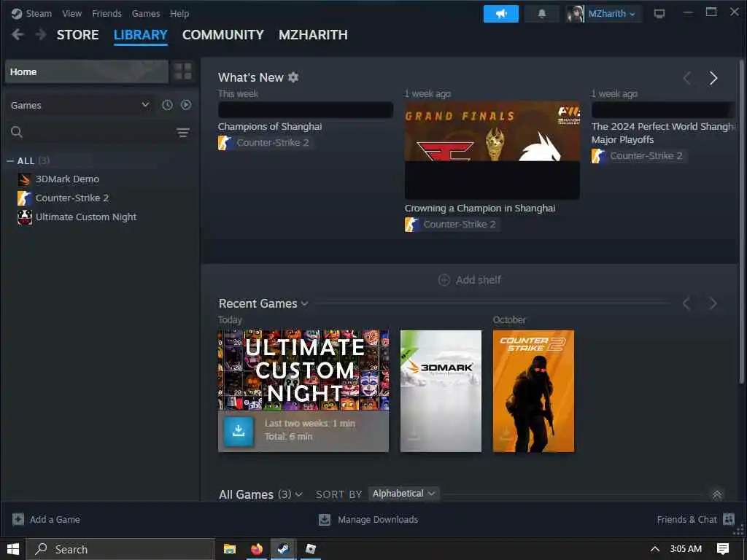Install Ultimate Custom Night via download button

point(239,431)
